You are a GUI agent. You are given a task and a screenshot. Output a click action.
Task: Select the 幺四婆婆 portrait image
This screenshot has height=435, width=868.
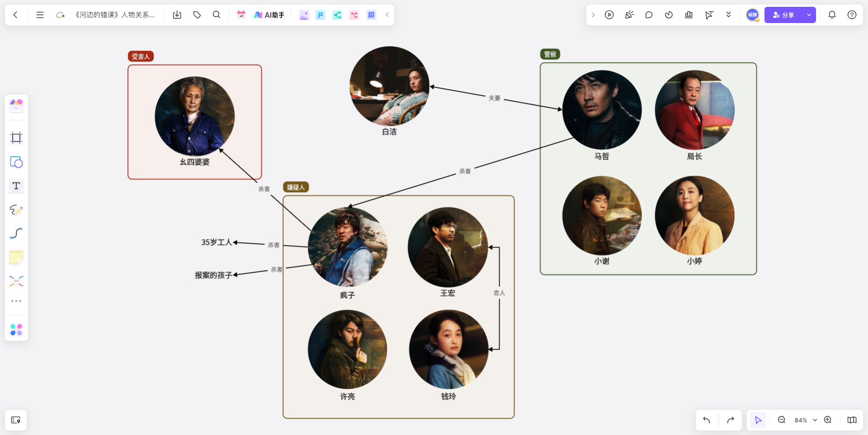[195, 116]
